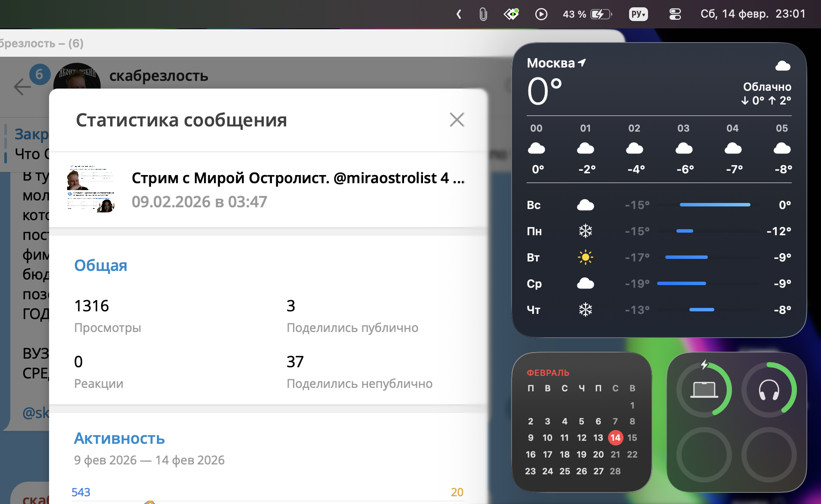Open the скабрезлость channel avatar
Image resolution: width=821 pixels, height=504 pixels.
point(77,77)
